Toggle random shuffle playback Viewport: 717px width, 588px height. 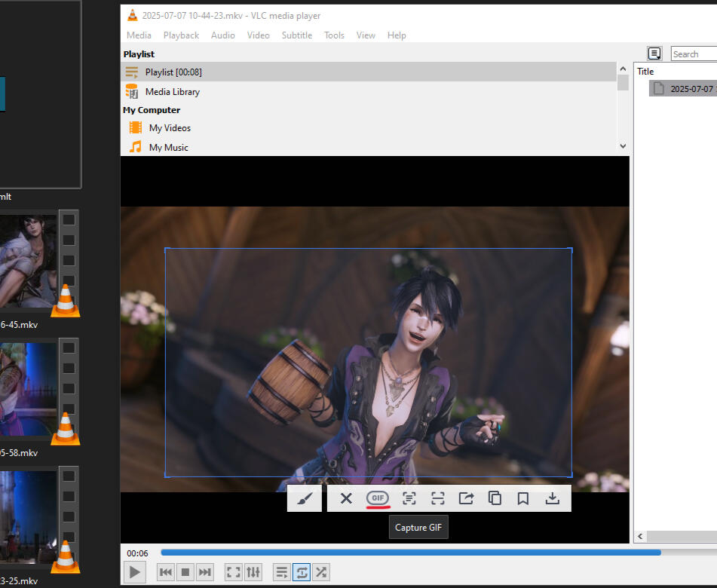click(321, 572)
